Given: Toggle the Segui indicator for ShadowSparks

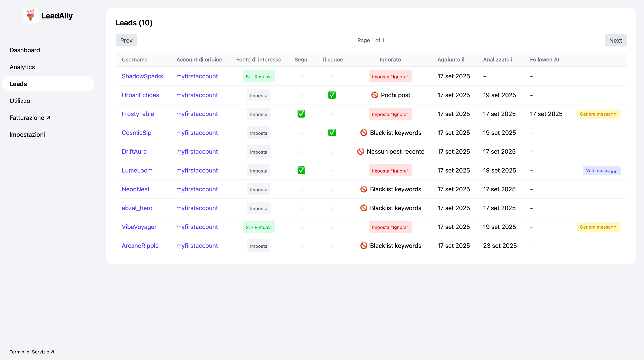Looking at the screenshot, I should (x=301, y=77).
